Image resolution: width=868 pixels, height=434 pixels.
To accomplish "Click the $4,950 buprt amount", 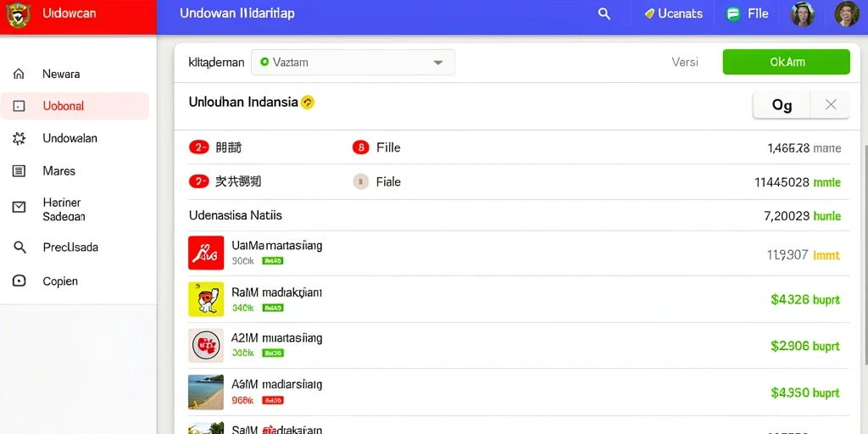I will pyautogui.click(x=805, y=393).
